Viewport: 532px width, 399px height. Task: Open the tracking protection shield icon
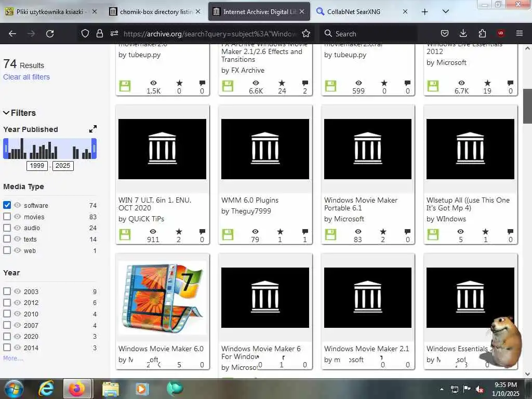[85, 33]
